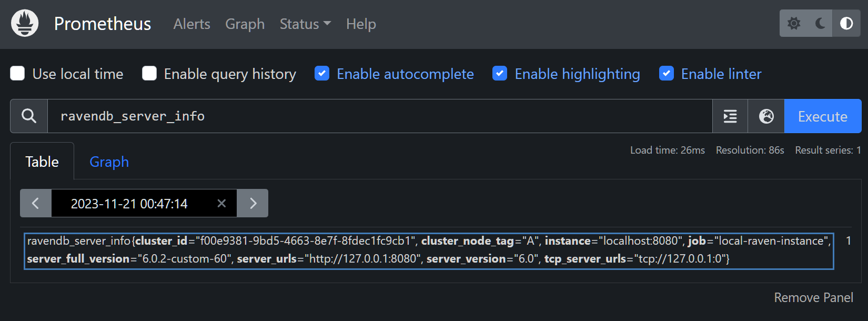This screenshot has width=868, height=321.
Task: Click Remove Panel
Action: 814,297
